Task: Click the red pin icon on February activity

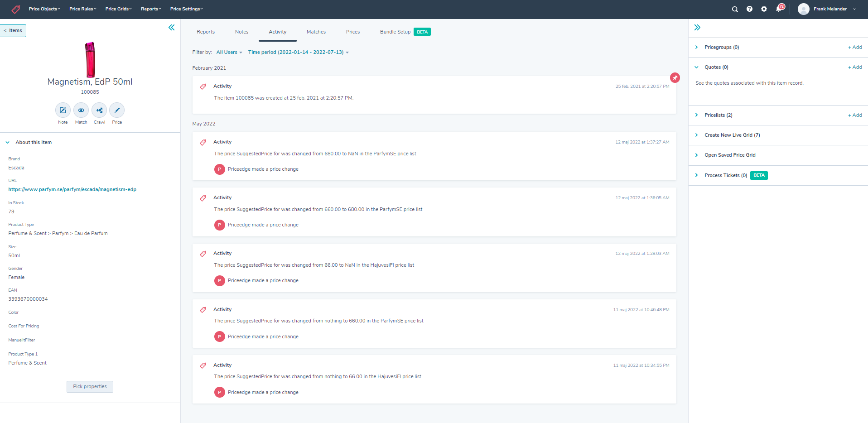Action: pos(675,78)
